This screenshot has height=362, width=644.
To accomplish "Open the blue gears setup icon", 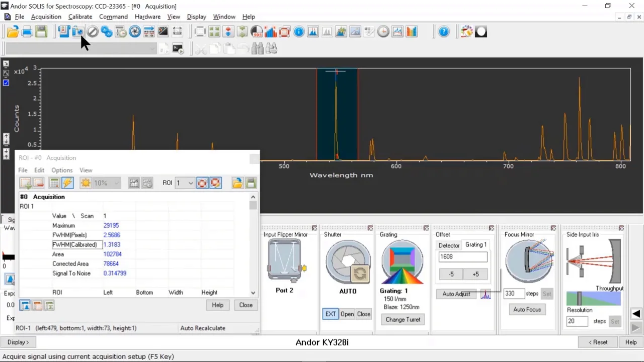I will point(107,32).
